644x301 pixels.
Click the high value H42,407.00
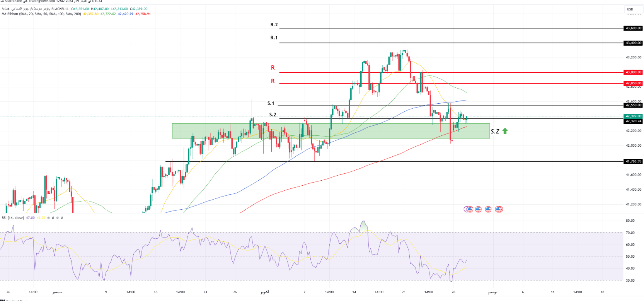point(100,9)
